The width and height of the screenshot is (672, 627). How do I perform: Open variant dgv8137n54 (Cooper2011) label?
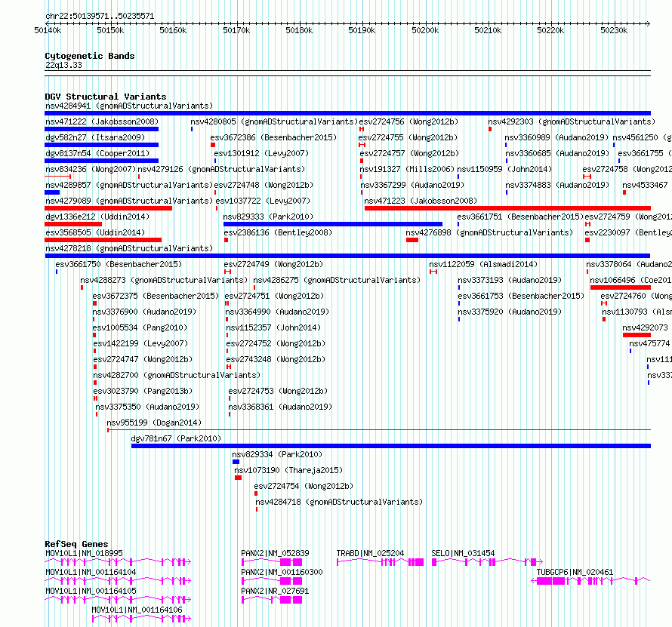click(x=97, y=153)
